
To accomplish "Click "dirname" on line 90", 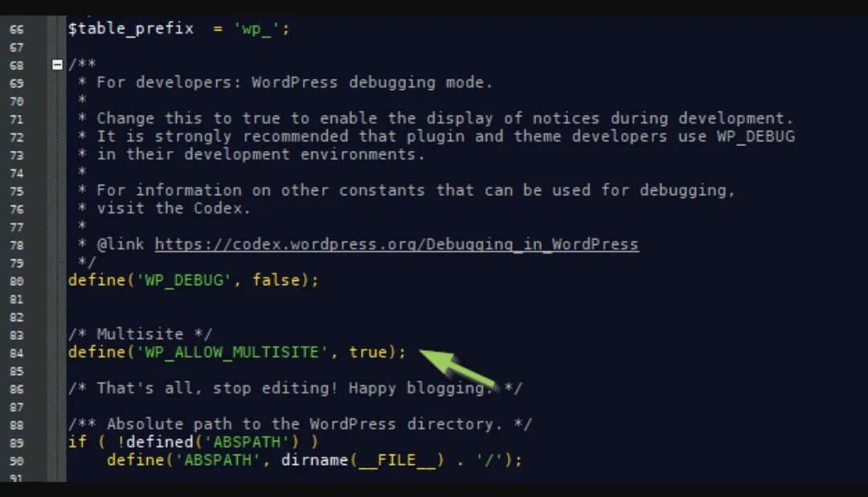I will (314, 460).
